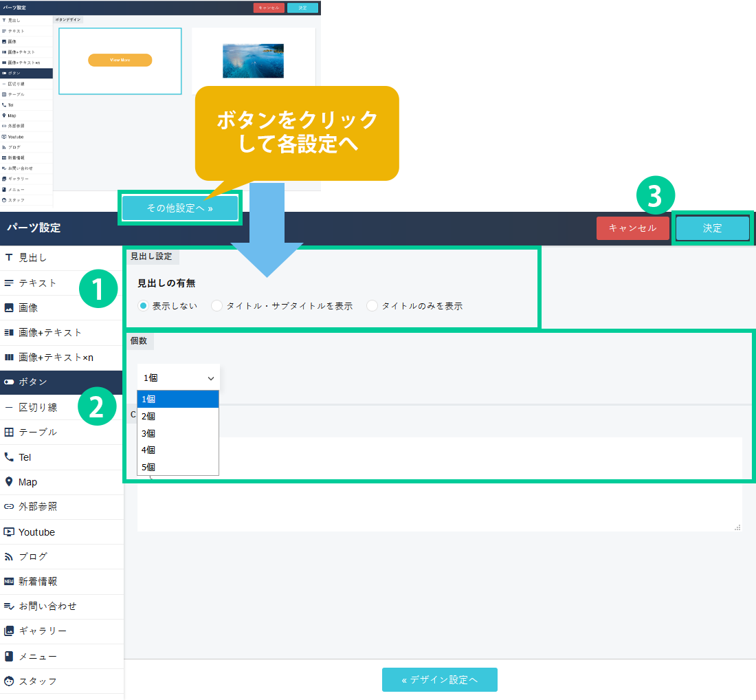Click the スタッフ face icon

pyautogui.click(x=9, y=681)
